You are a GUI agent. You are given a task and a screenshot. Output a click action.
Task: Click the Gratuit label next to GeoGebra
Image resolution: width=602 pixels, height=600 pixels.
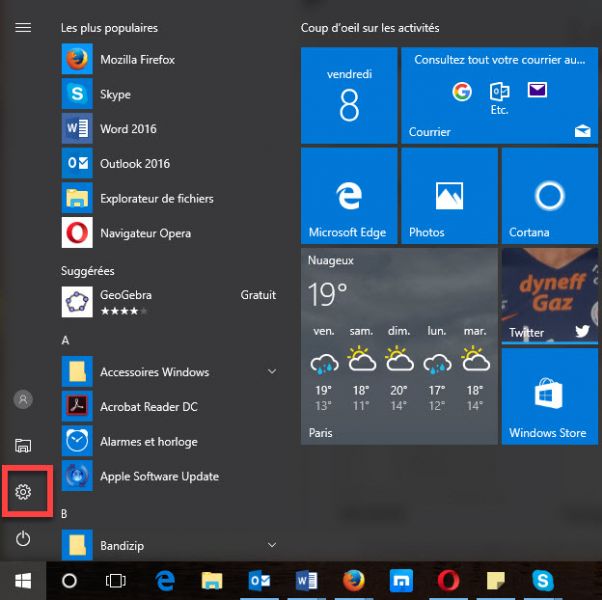[258, 295]
